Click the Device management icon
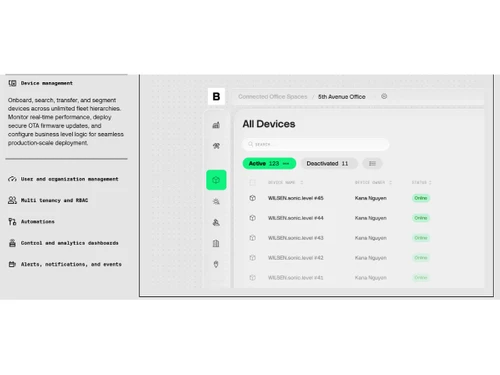The width and height of the screenshot is (500, 375). pyautogui.click(x=12, y=83)
